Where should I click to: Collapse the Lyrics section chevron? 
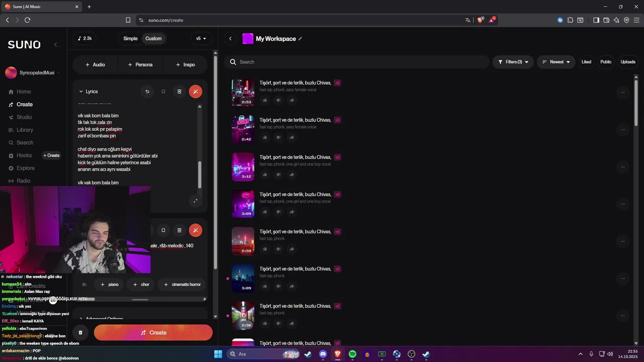point(81,92)
